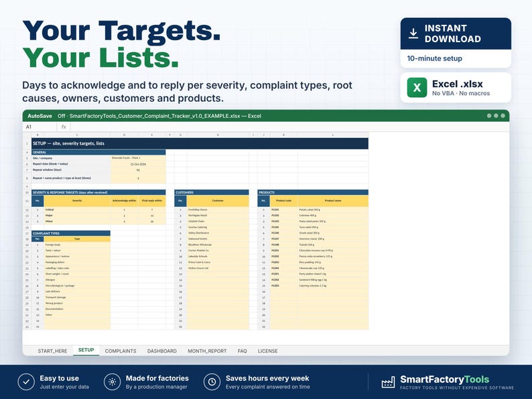Click the repeat window value cell '90'
The width and height of the screenshot is (532, 399).
(138, 170)
